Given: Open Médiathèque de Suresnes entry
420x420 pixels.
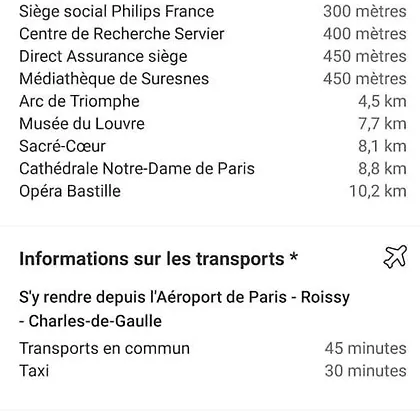Looking at the screenshot, I should point(213,79).
